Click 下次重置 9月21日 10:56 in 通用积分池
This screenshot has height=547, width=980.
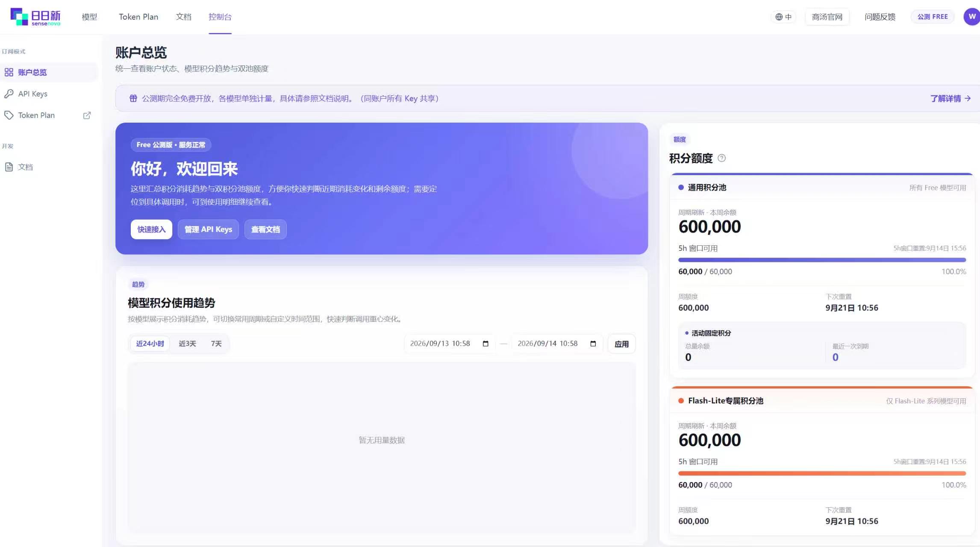coord(851,308)
